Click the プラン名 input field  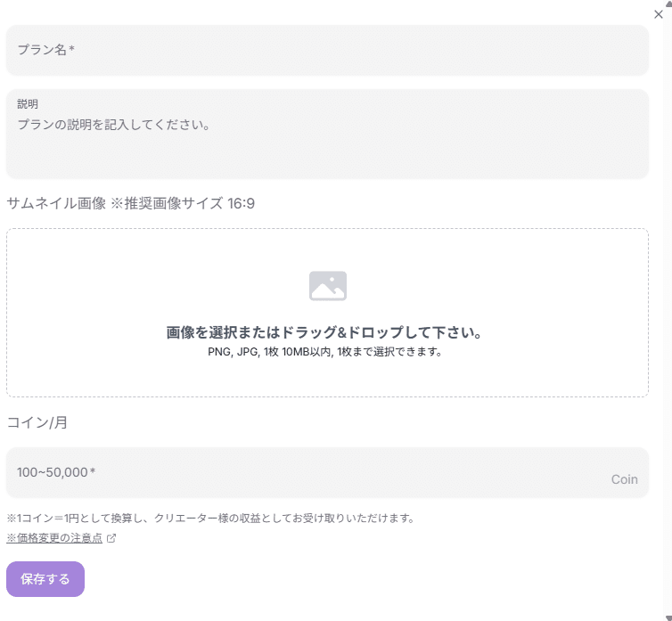pos(327,50)
